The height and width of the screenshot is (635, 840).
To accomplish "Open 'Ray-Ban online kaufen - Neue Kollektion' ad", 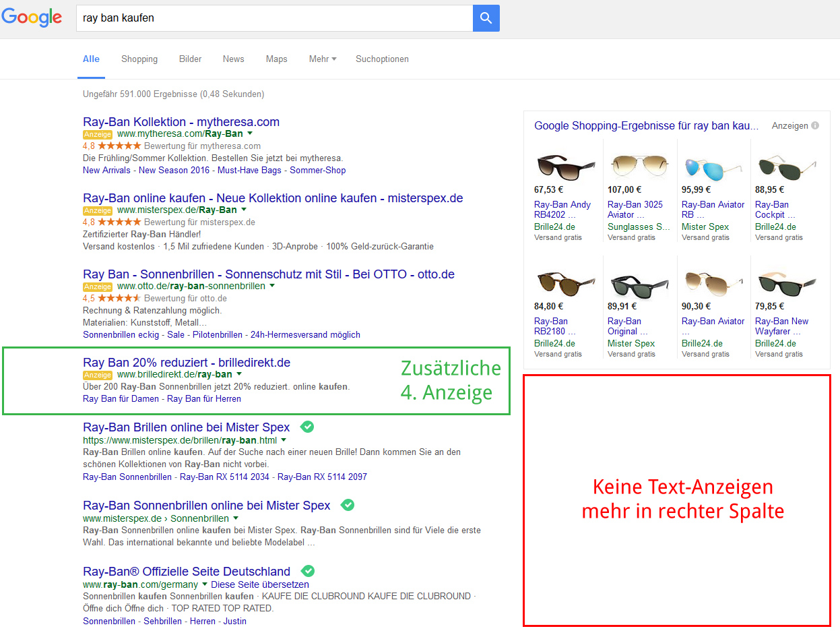I will (x=273, y=198).
